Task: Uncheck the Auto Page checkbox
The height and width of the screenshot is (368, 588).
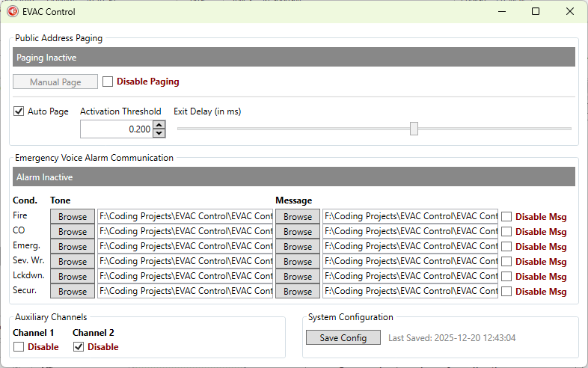Action: tap(19, 111)
